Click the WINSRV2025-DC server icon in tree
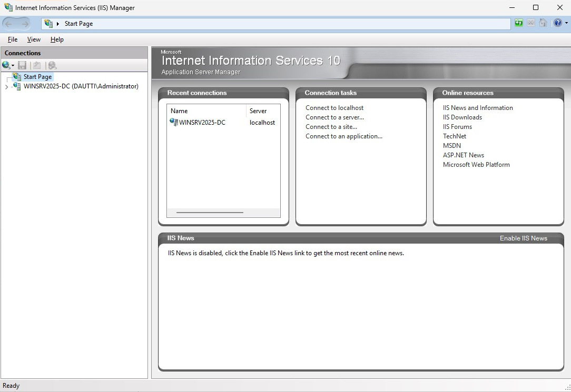The width and height of the screenshot is (571, 392). click(x=17, y=86)
